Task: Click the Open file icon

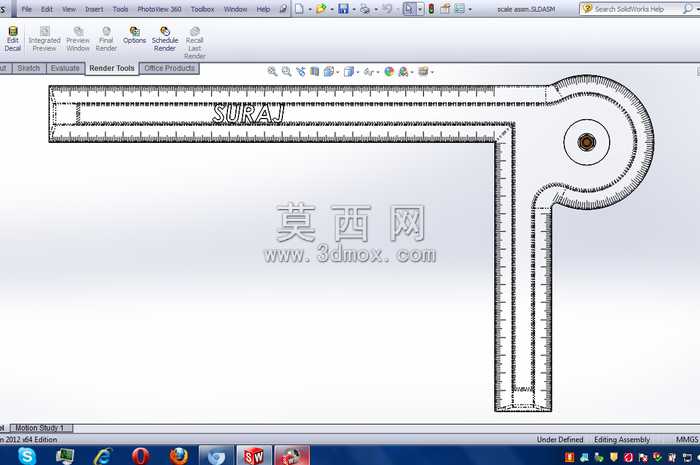Action: coord(321,8)
